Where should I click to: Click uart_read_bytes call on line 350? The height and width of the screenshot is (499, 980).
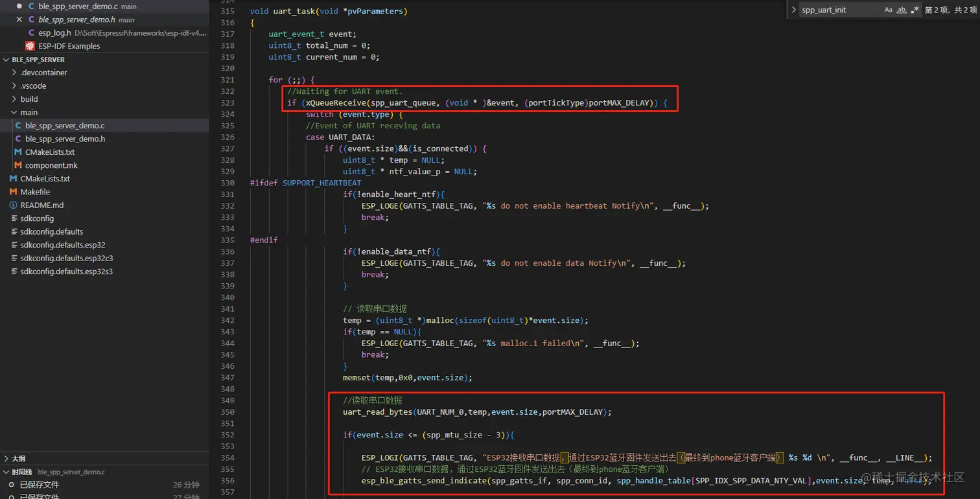click(378, 412)
